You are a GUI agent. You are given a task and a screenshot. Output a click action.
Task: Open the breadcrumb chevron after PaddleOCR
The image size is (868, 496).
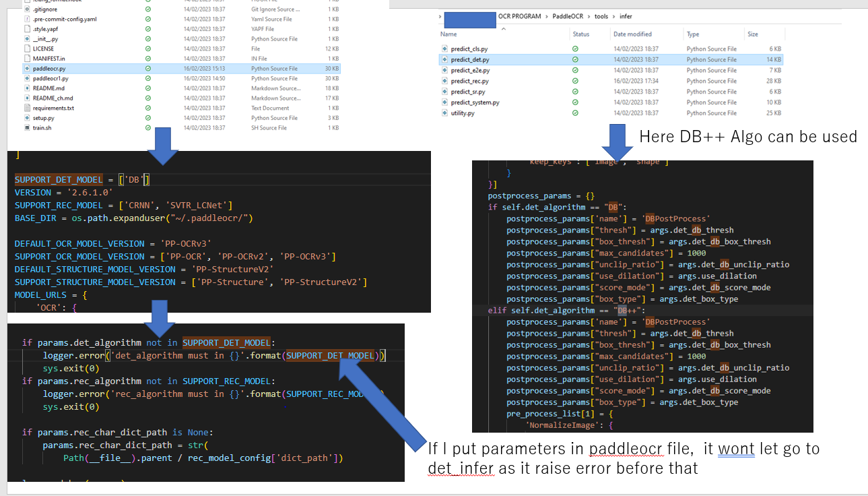point(589,15)
